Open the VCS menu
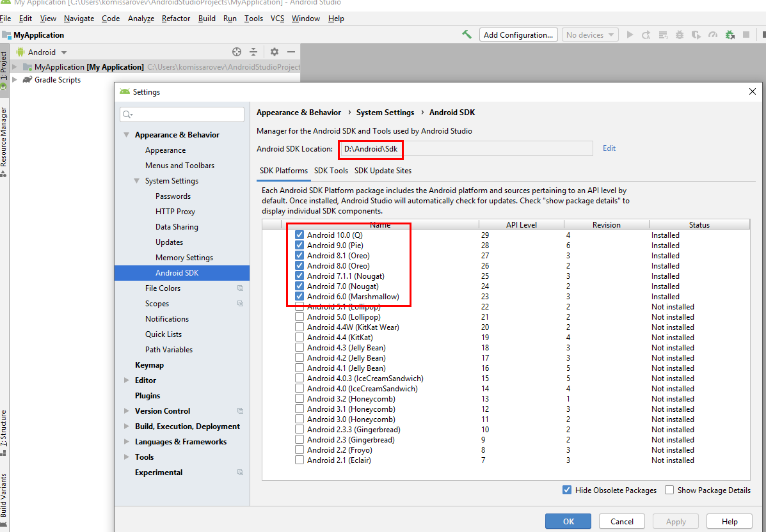The image size is (766, 532). click(x=278, y=18)
